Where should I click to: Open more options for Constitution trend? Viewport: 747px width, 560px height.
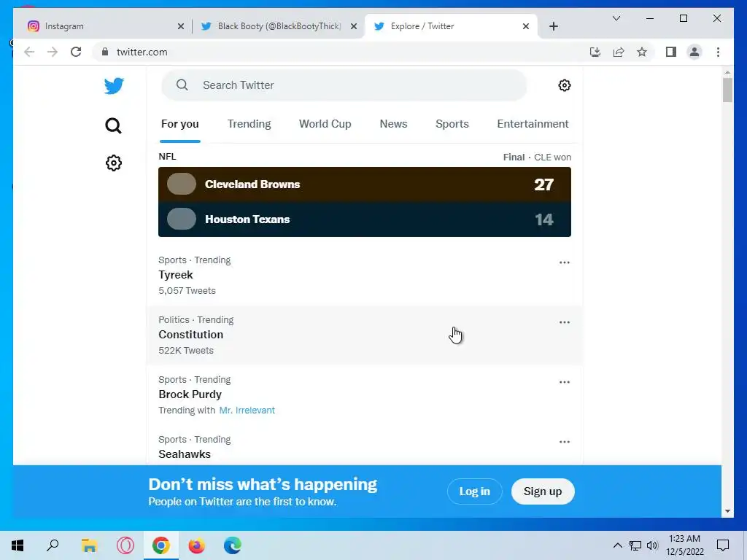tap(564, 322)
